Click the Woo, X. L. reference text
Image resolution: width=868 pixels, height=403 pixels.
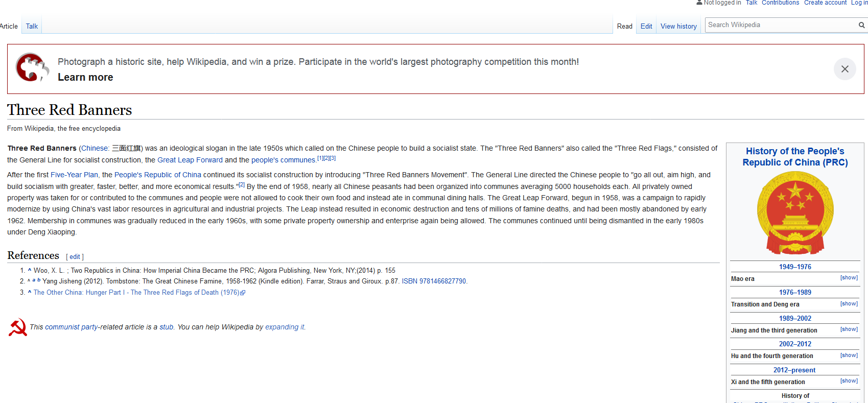pyautogui.click(x=215, y=271)
